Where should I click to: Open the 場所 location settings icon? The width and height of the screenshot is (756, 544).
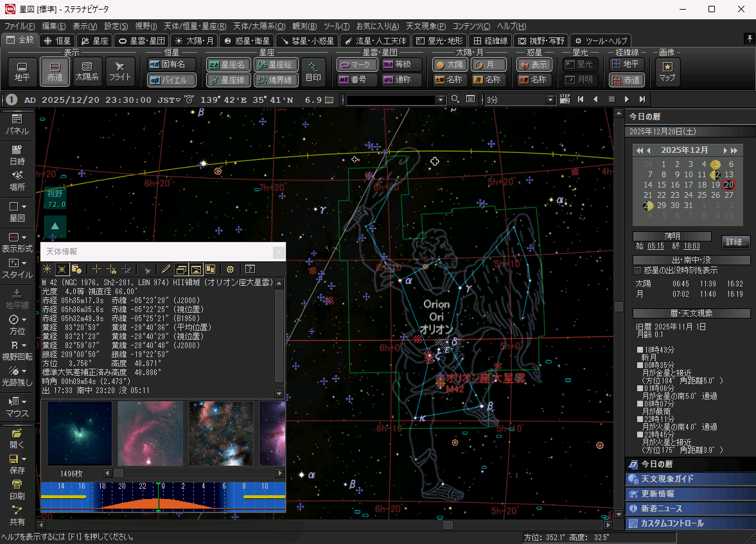[17, 180]
